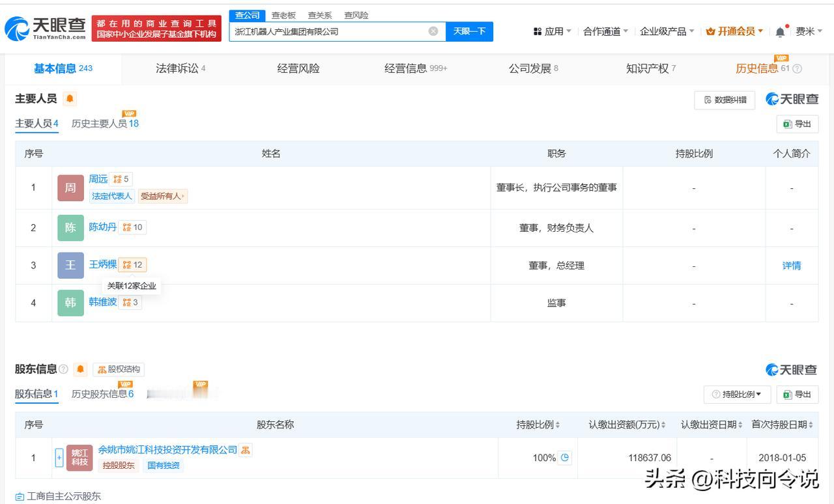Open 周远's related companies badge showing 5
This screenshot has height=504, width=834.
point(121,179)
